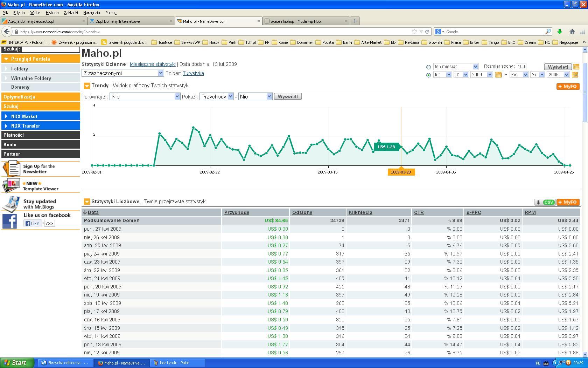This screenshot has height=368, width=588.
Task: Select custom date range radio button
Action: click(x=428, y=75)
